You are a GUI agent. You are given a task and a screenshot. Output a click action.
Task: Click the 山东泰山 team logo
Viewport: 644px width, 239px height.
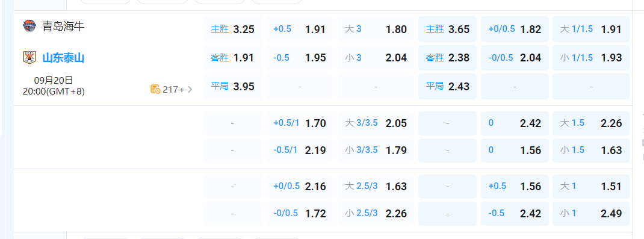29,57
